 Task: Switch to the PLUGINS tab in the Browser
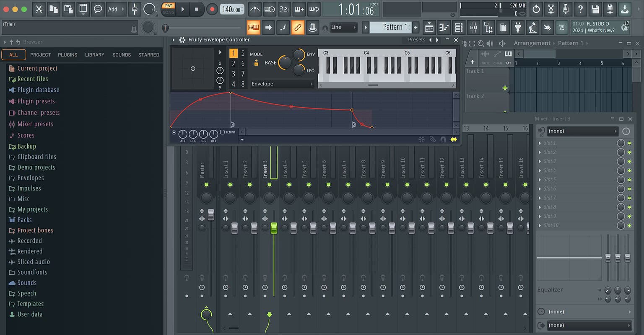click(67, 54)
